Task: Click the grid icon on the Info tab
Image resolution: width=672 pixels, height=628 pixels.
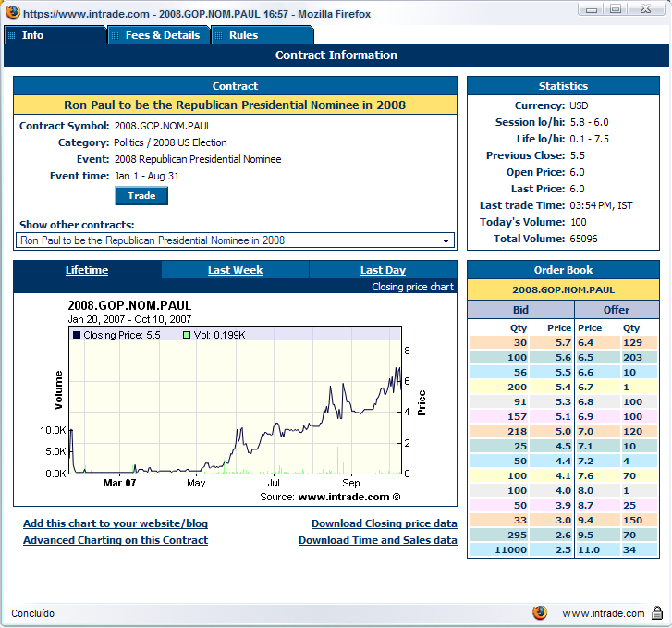Action: [x=12, y=35]
